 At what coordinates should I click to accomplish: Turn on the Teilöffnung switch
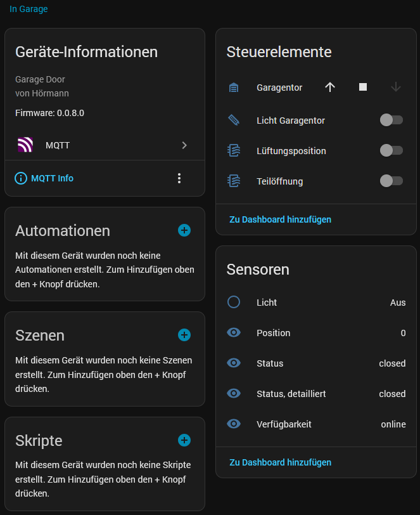[391, 181]
